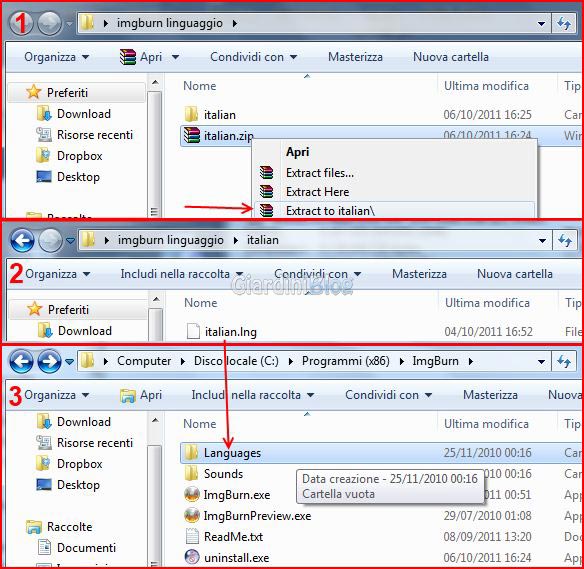Choose Extract files... from context menu
Screen dimensions: 584x569
pos(320,173)
